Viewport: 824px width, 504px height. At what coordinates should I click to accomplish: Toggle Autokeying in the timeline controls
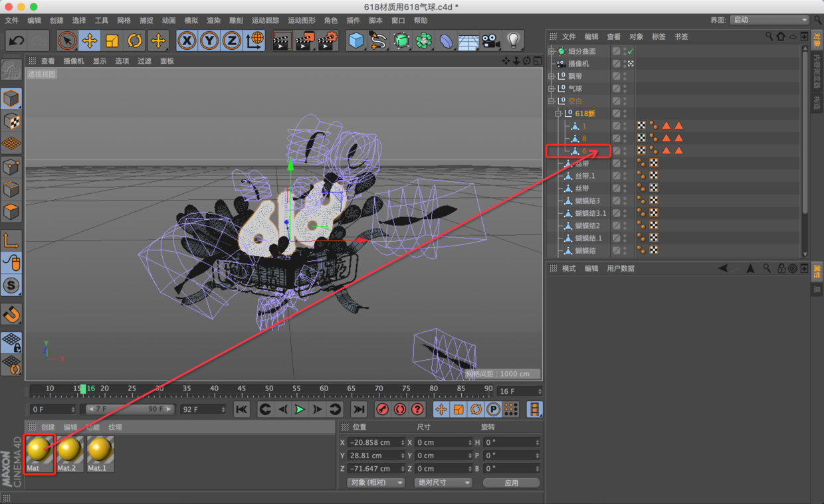coord(399,409)
